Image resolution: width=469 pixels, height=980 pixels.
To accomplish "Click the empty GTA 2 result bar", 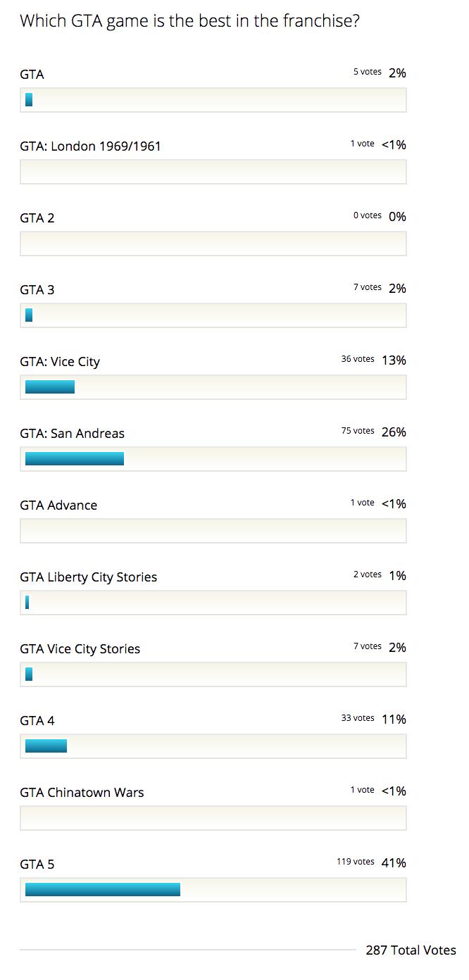I will (x=213, y=243).
